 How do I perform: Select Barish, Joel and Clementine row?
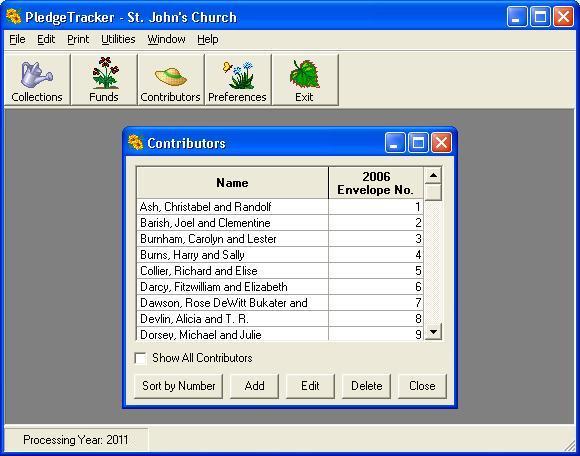click(280, 223)
